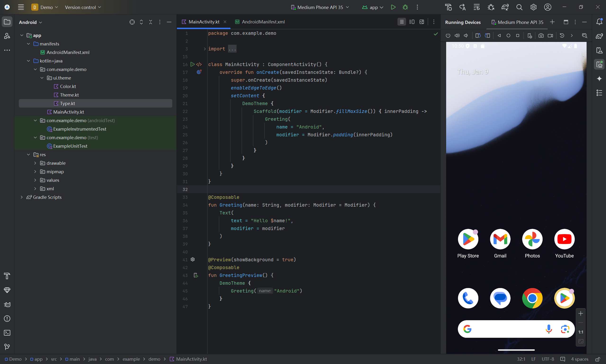The width and height of the screenshot is (606, 364).
Task: Open the Android project view dropdown
Action: coord(31,22)
